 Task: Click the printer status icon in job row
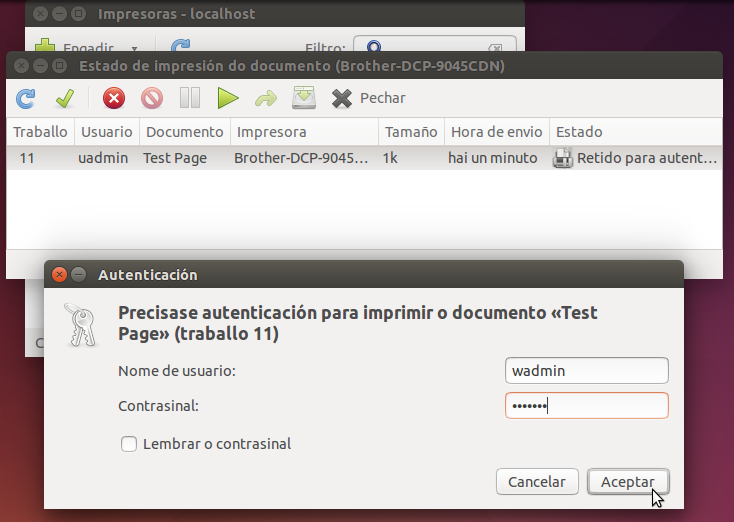pyautogui.click(x=563, y=158)
